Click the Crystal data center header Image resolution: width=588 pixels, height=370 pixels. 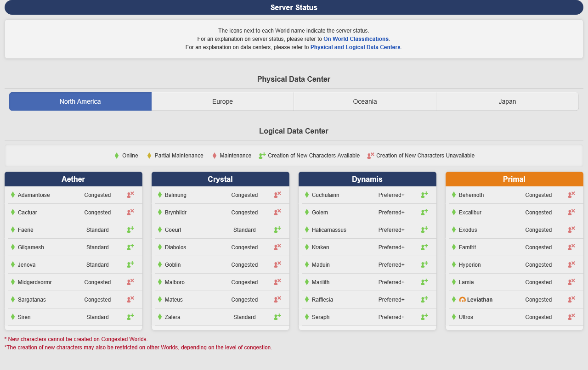[220, 179]
